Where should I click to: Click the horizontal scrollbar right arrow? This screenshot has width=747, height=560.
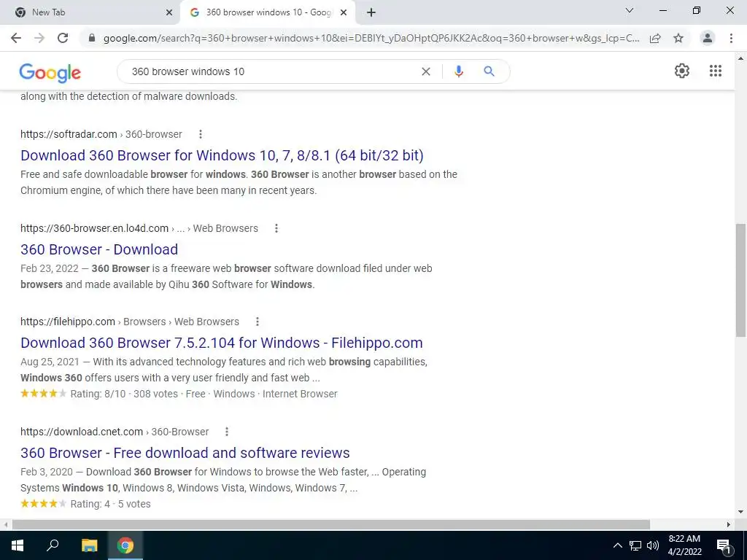(x=729, y=525)
